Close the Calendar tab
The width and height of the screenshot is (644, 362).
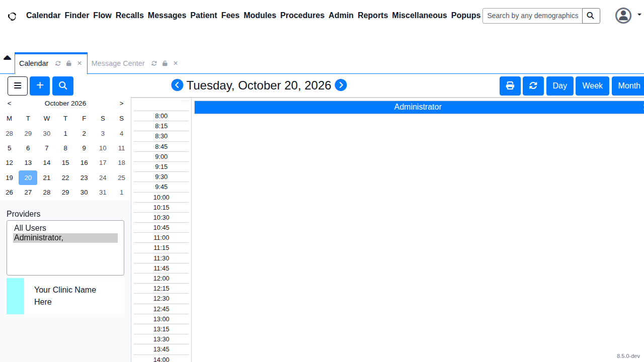click(79, 63)
